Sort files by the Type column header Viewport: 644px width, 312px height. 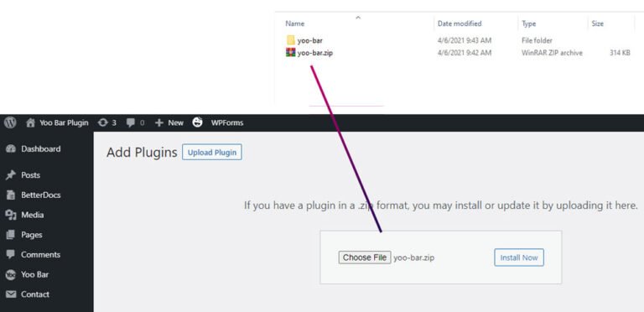click(x=529, y=23)
